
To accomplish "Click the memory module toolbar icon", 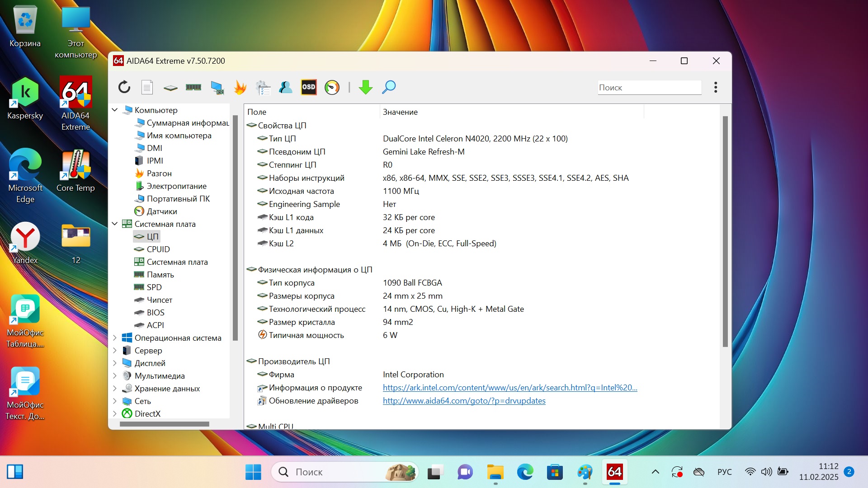I will point(193,87).
